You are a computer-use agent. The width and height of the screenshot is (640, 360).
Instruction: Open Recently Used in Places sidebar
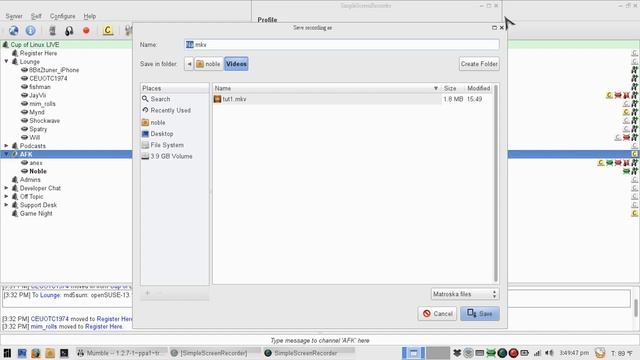[170, 110]
